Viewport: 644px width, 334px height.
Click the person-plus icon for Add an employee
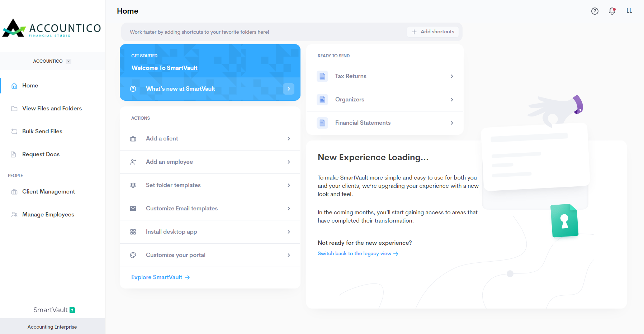click(133, 162)
